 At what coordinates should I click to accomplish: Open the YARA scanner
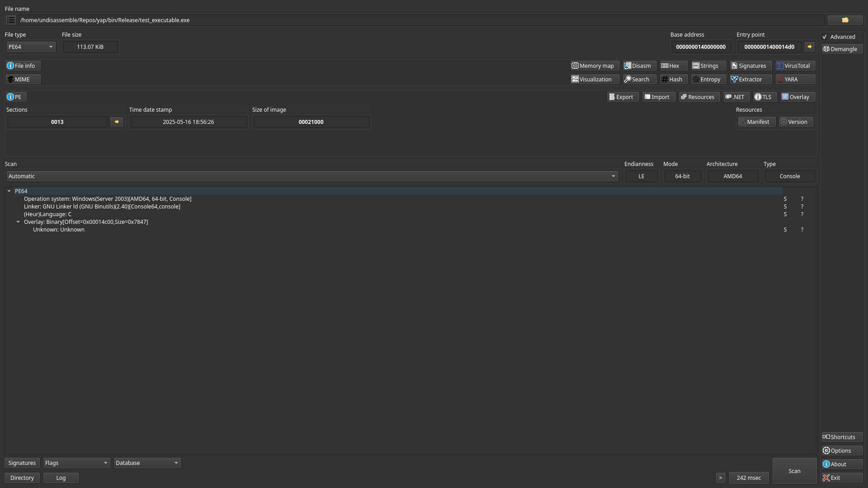(795, 79)
